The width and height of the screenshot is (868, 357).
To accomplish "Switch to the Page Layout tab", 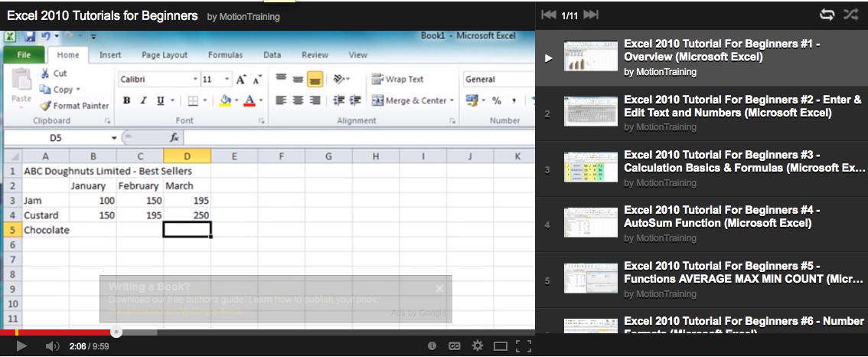I will (x=165, y=55).
